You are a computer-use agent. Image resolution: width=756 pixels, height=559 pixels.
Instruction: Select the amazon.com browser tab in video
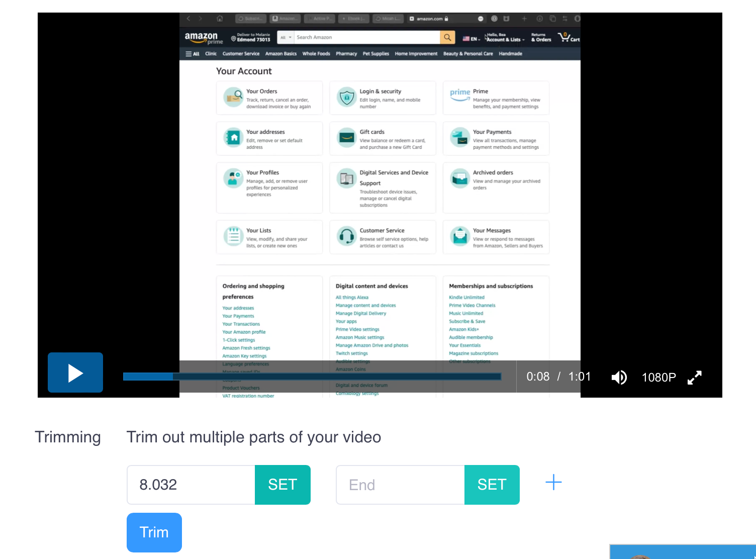(x=429, y=19)
